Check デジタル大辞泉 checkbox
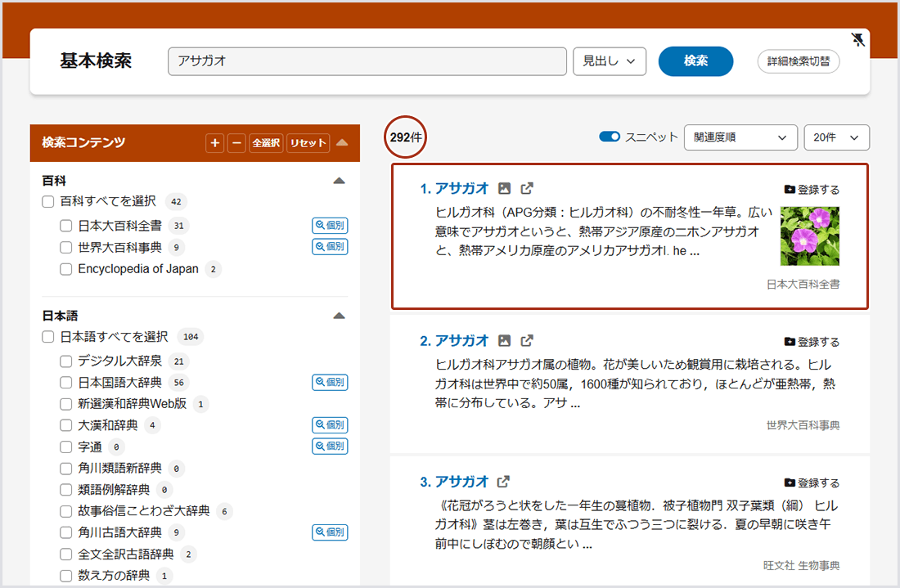The width and height of the screenshot is (900, 588). (x=66, y=361)
